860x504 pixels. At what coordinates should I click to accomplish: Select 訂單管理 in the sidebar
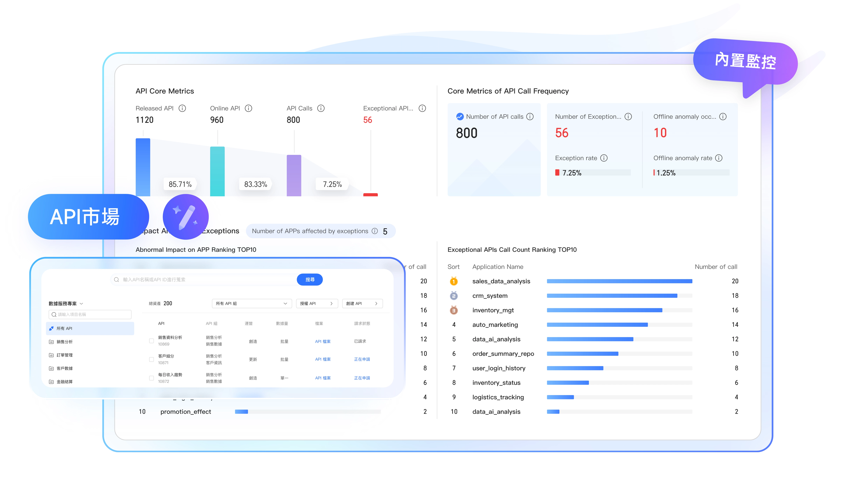64,355
